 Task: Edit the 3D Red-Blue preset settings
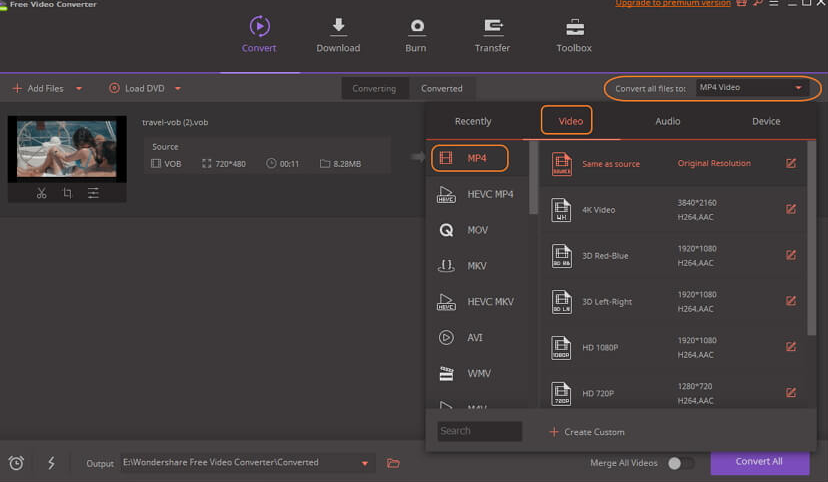click(x=791, y=255)
